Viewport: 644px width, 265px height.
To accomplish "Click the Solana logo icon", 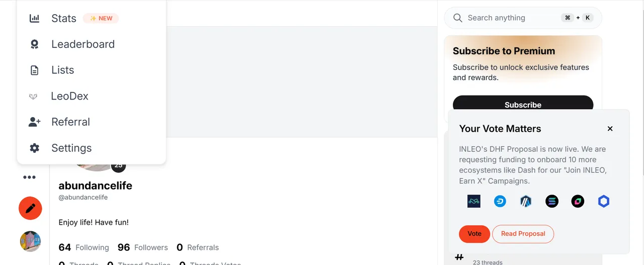I will click(x=552, y=202).
